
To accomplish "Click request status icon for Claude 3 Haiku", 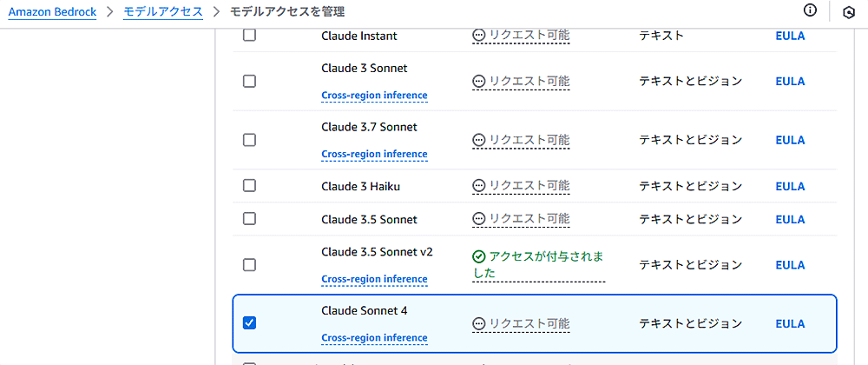I will click(x=478, y=186).
